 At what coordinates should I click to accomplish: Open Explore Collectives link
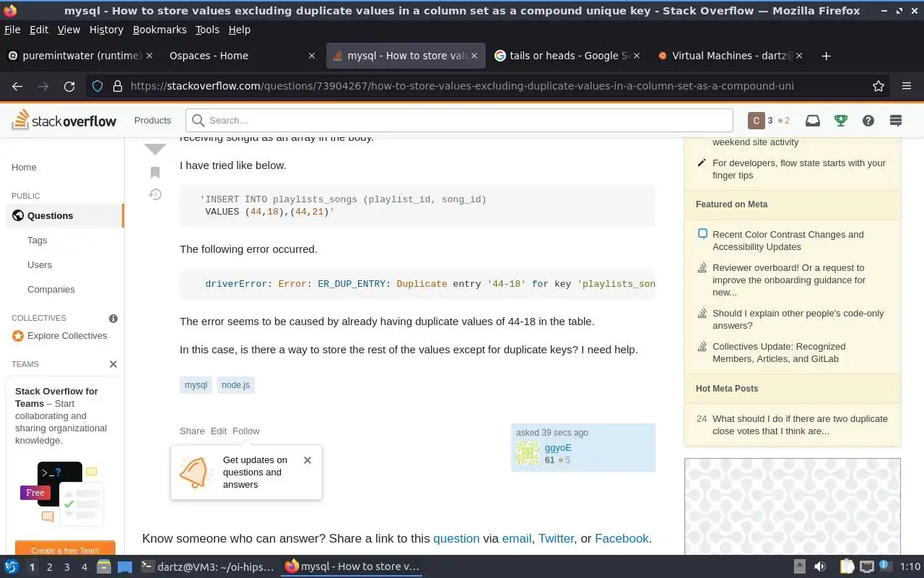tap(67, 335)
